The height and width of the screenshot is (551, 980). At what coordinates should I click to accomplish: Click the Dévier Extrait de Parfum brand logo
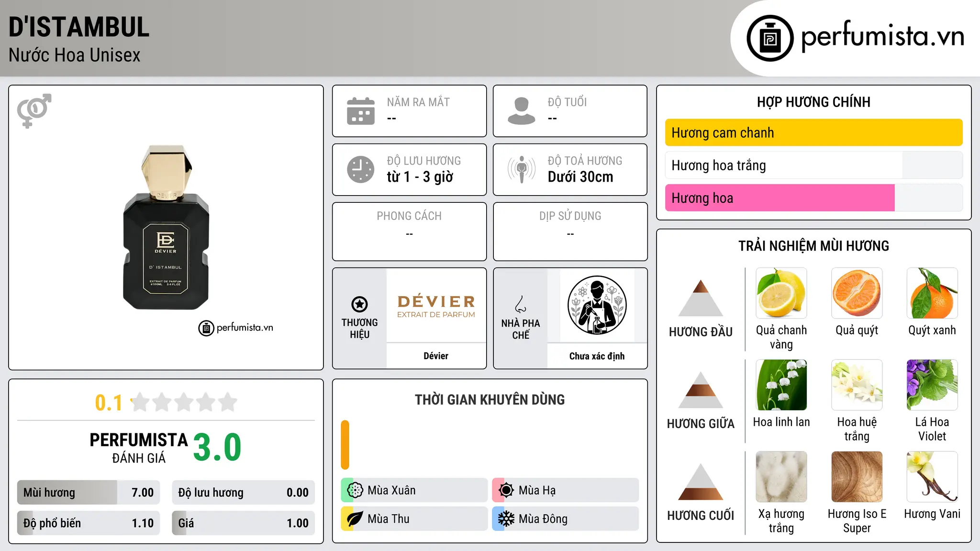click(x=436, y=306)
